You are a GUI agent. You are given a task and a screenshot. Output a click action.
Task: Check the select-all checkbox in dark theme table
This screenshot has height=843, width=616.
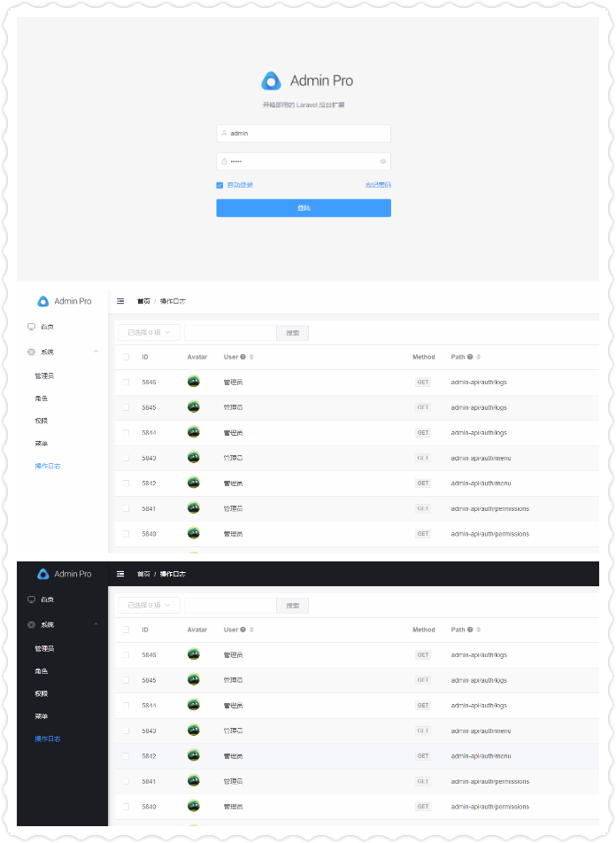[x=126, y=630]
